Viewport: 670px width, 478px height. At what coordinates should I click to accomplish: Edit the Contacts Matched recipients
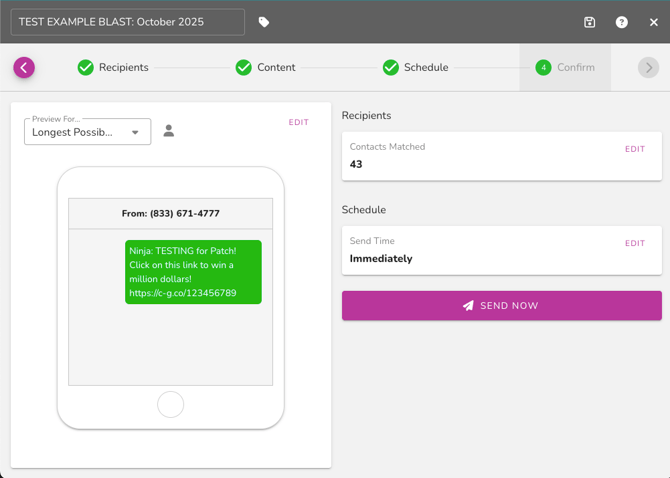[x=635, y=149]
